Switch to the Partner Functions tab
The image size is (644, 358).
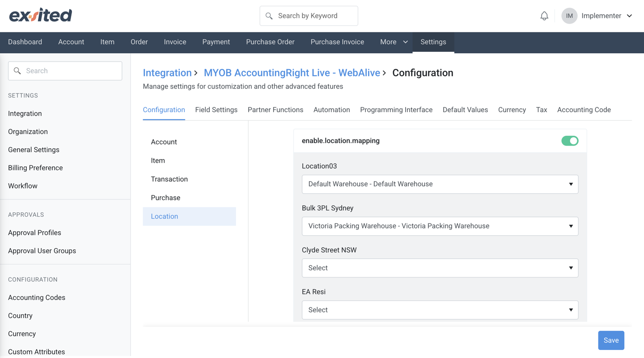(x=275, y=110)
